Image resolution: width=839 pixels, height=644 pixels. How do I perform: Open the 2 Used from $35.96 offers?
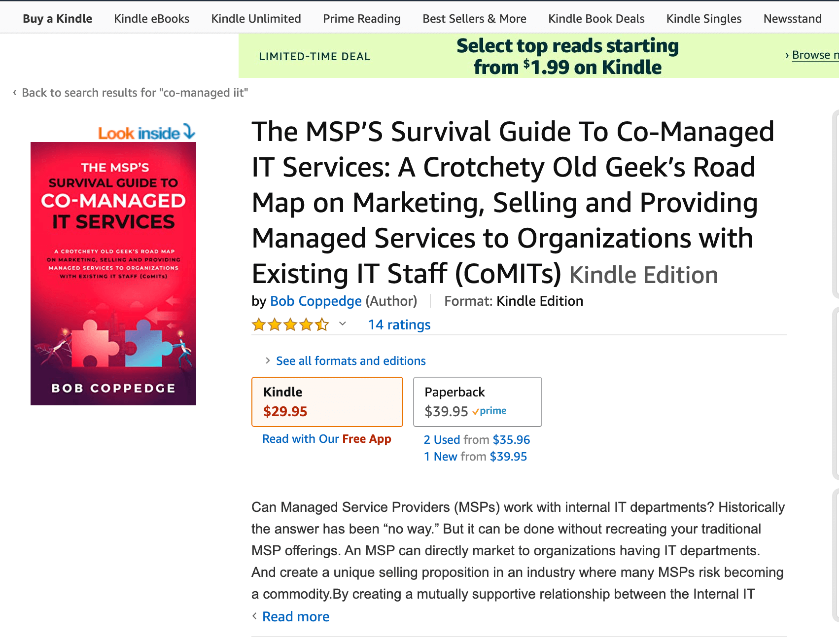(x=477, y=439)
